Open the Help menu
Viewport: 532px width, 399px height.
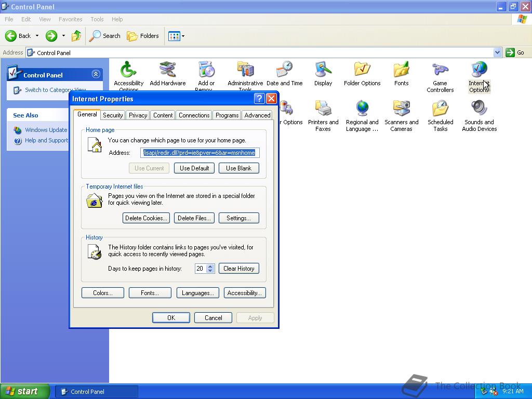[117, 19]
